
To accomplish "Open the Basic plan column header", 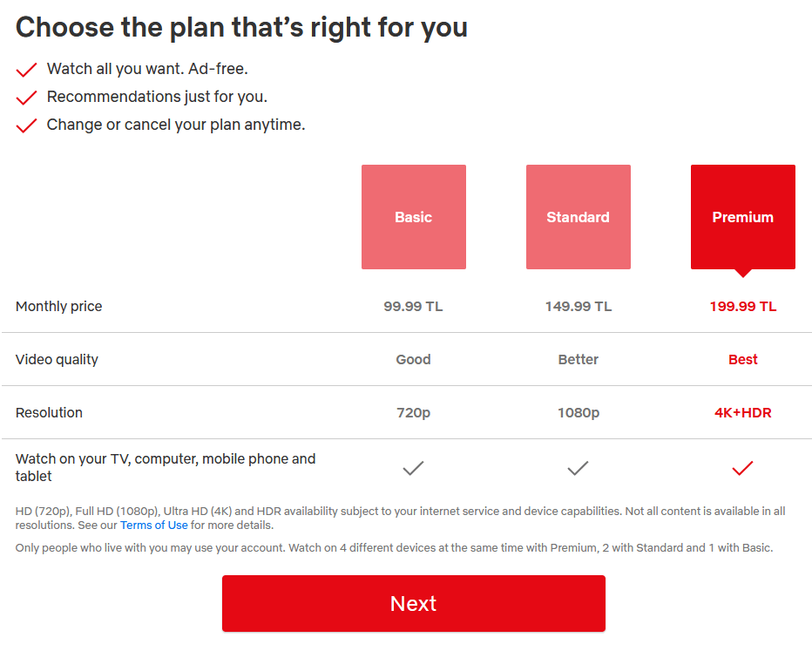I will pyautogui.click(x=413, y=216).
